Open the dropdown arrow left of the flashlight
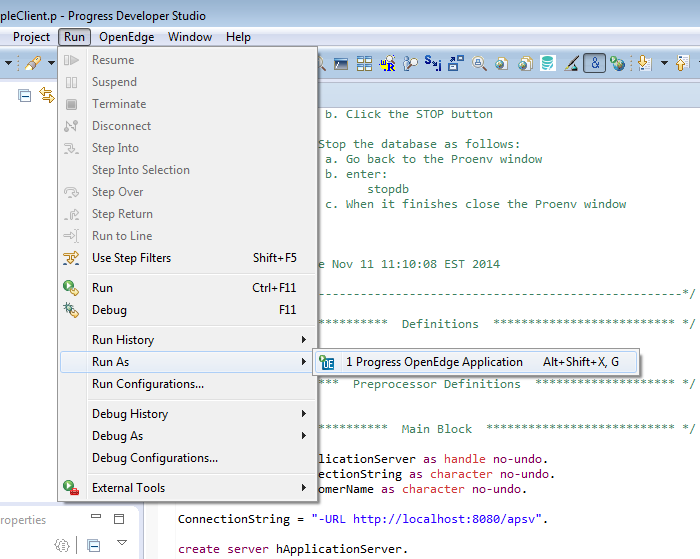 click(8, 63)
